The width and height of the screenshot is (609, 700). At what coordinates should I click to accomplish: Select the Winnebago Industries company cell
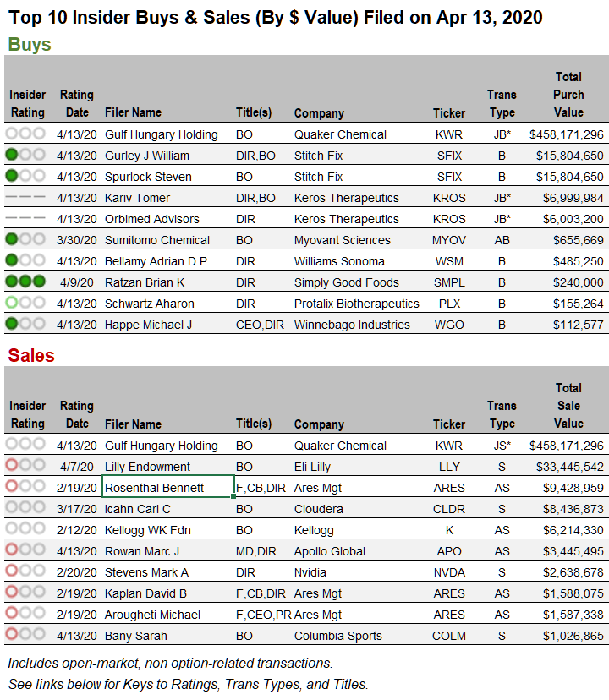(x=352, y=325)
